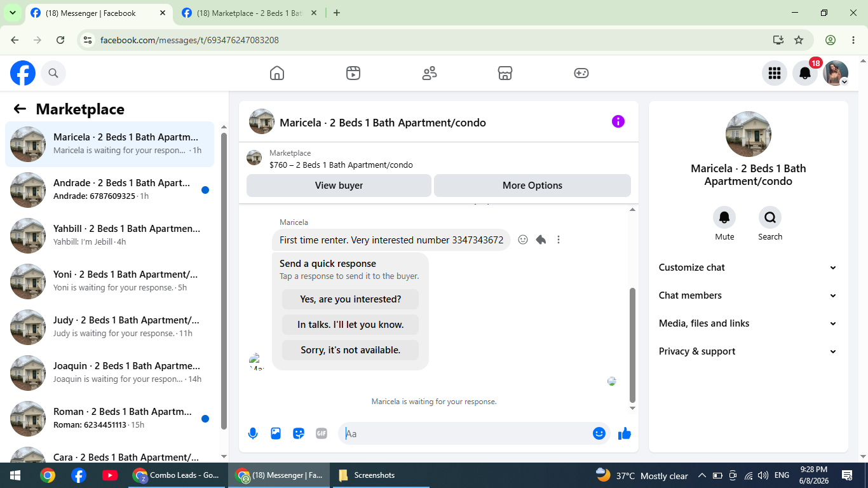Open Combo Leads Chrome window in taskbar
The height and width of the screenshot is (488, 868).
tap(177, 475)
